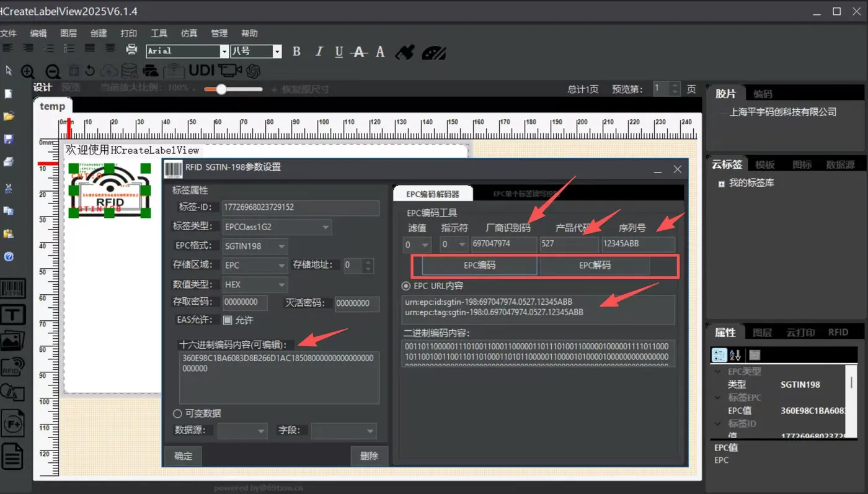Select the 可变数据 radio button

[x=177, y=413]
